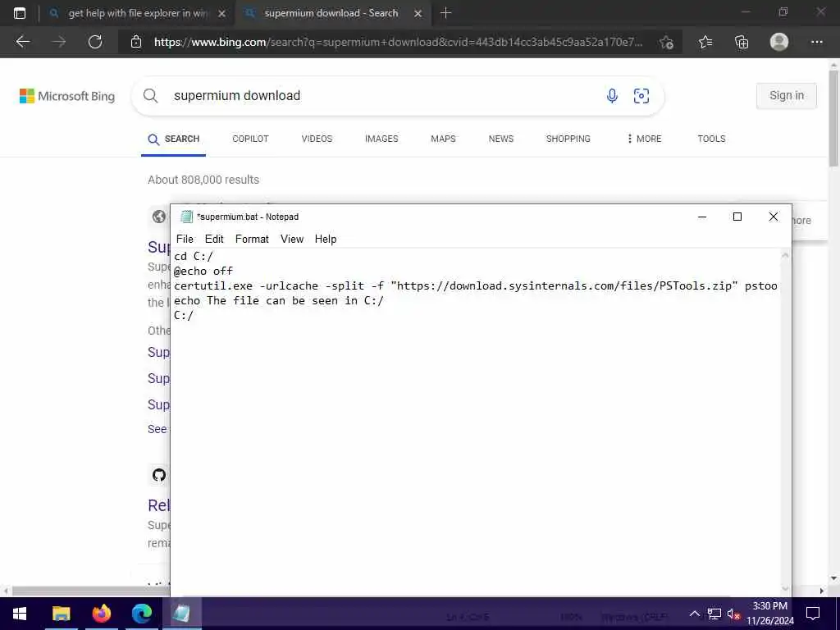Click the browser page vertical scrollbar
Screen dimensions: 840x630
click(833, 118)
